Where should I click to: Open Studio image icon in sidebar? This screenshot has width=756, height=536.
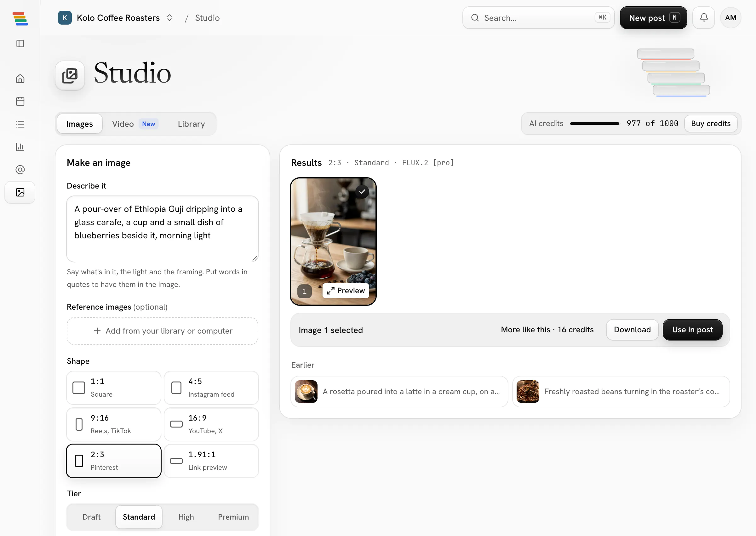pos(20,192)
